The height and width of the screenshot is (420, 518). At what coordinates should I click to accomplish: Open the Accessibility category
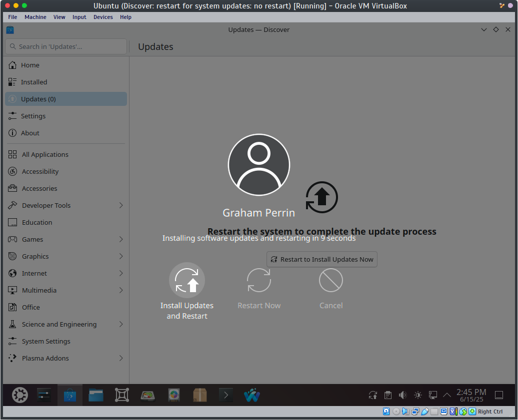66,171
